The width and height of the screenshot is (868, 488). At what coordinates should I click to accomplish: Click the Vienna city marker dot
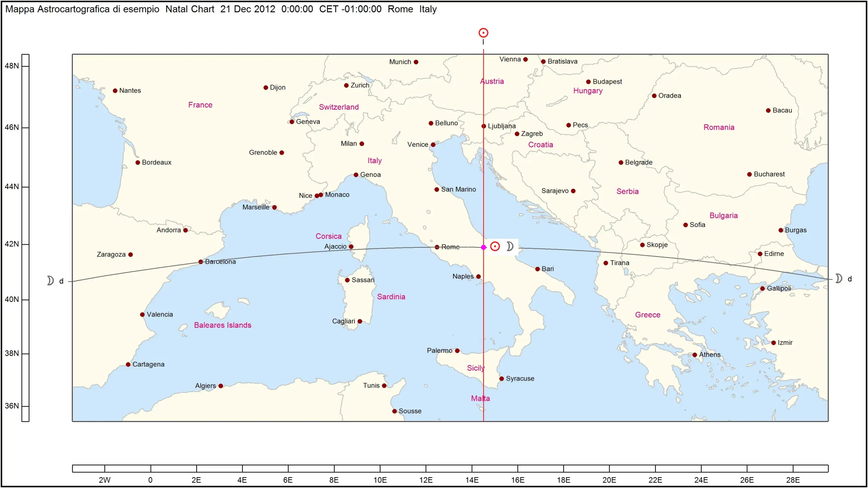(x=526, y=60)
